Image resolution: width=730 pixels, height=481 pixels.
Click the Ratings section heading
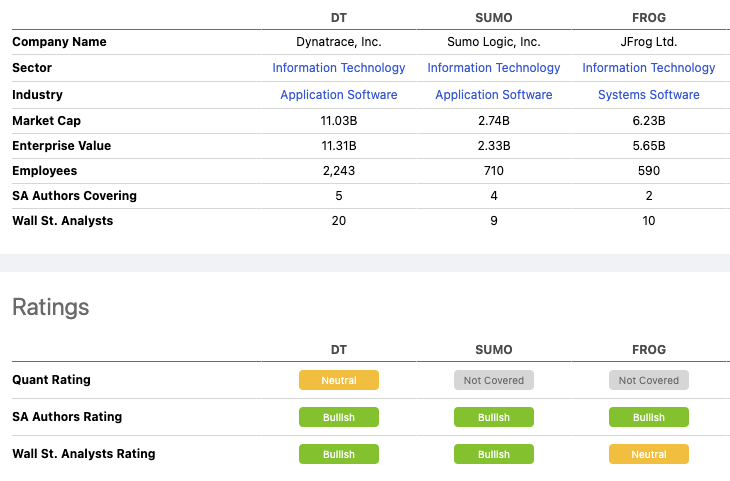[51, 307]
